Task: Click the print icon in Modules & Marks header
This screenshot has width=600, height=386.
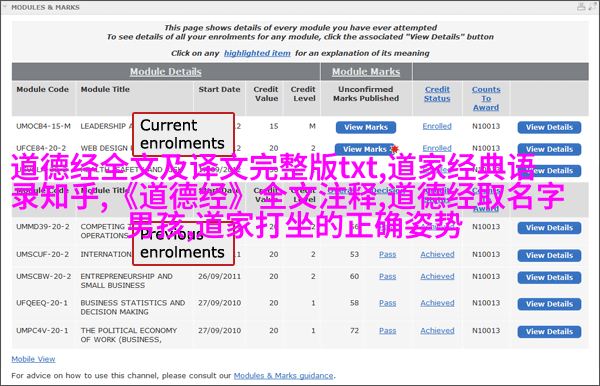Action: point(581,7)
